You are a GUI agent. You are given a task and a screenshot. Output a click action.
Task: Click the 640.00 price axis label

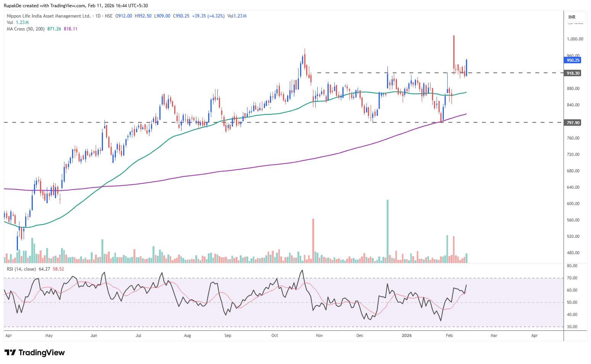click(x=573, y=187)
